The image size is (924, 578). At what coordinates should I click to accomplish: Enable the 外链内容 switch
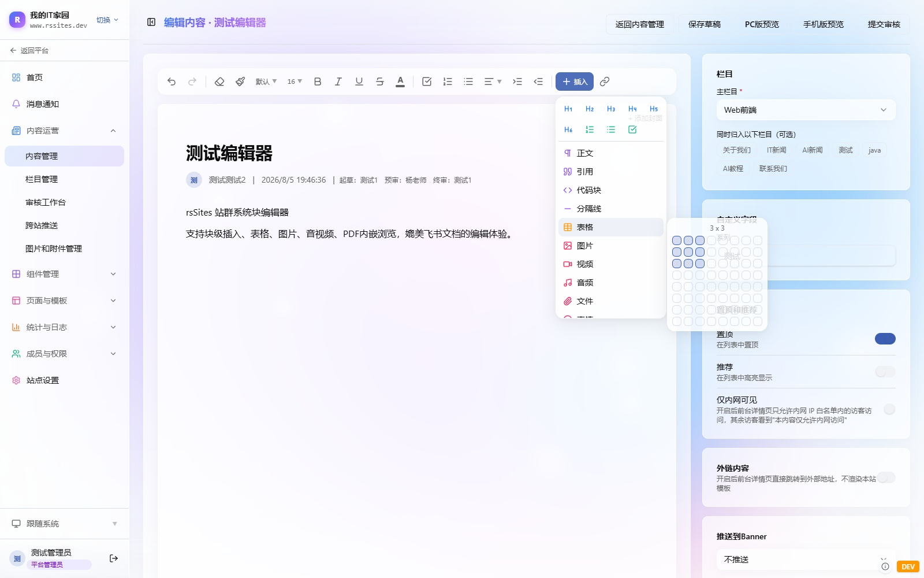coord(886,477)
